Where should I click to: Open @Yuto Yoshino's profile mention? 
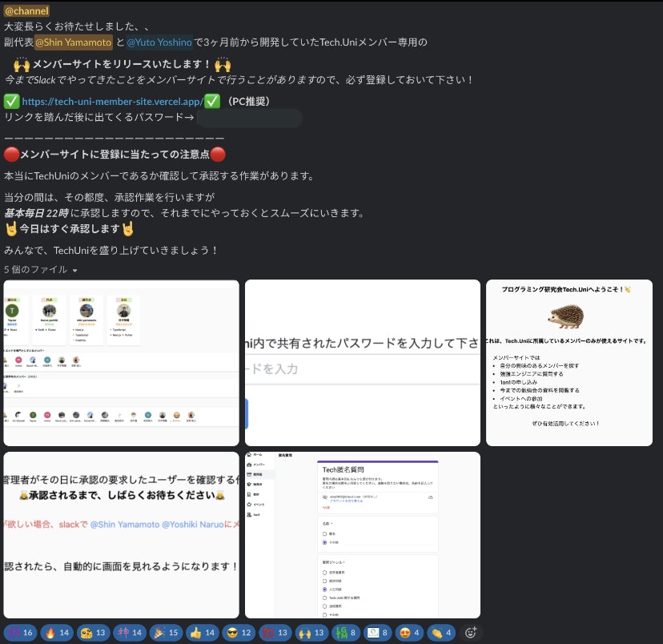159,42
